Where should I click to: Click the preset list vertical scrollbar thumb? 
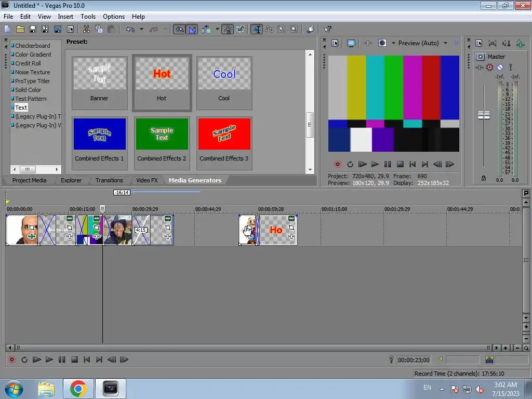pyautogui.click(x=310, y=125)
